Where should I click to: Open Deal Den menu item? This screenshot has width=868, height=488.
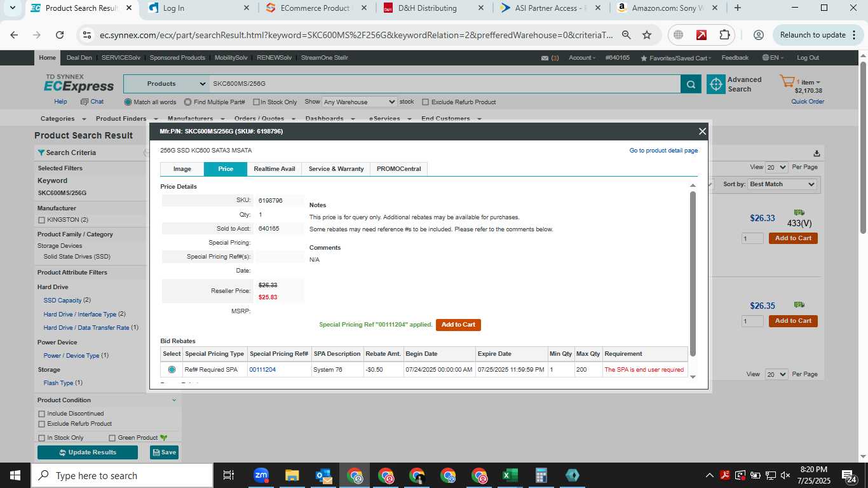point(79,58)
